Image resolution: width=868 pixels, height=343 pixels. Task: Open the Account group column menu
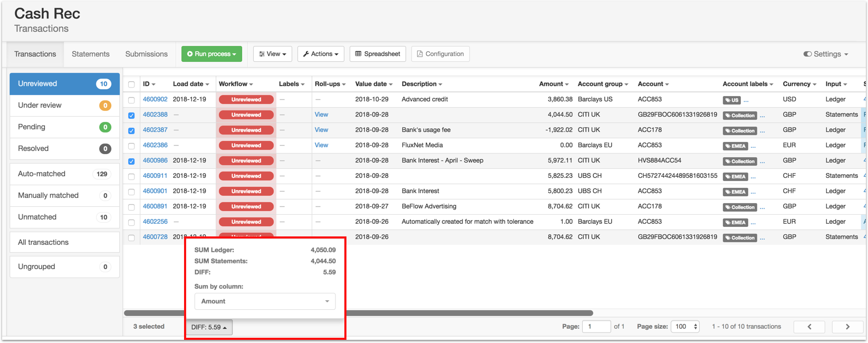pyautogui.click(x=603, y=84)
